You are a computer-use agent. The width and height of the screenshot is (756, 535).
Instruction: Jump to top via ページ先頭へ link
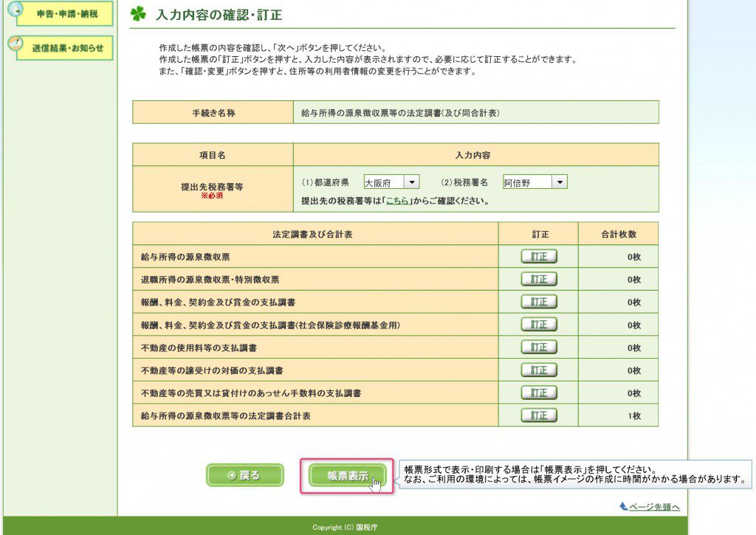654,507
